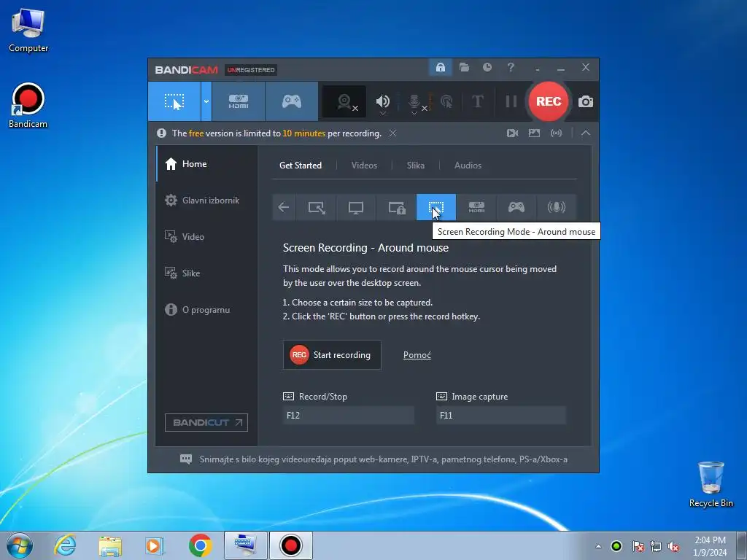Show hidden system tray icons arrow
The width and height of the screenshot is (747, 560).
[x=598, y=546]
